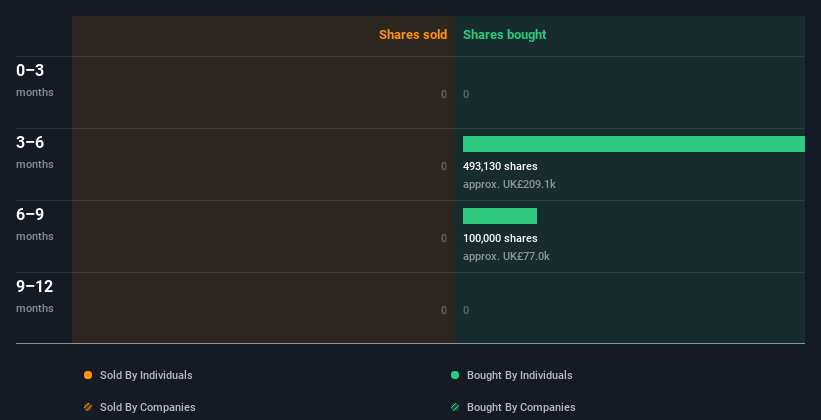
Task: Toggle the Bought By Companies legend label
Action: point(521,407)
